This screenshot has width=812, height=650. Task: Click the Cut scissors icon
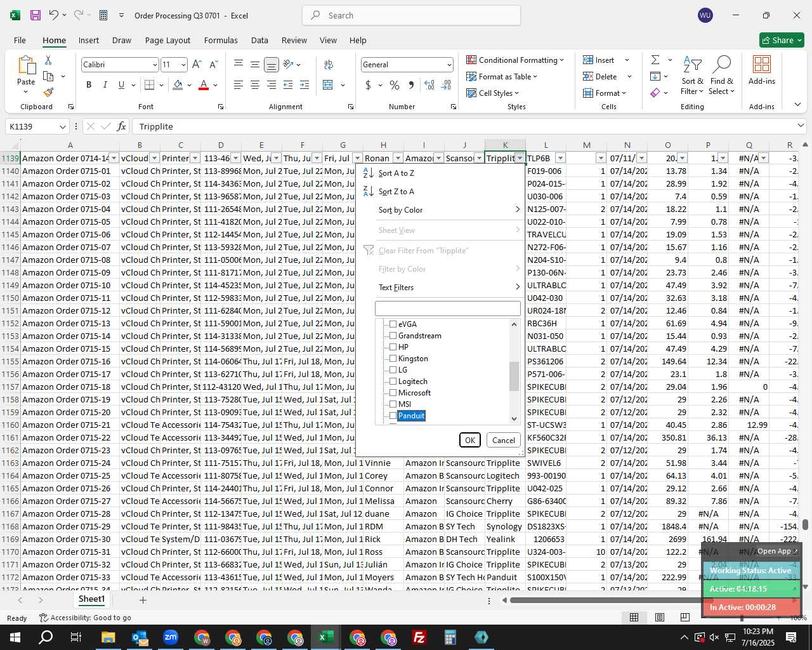[x=48, y=60]
